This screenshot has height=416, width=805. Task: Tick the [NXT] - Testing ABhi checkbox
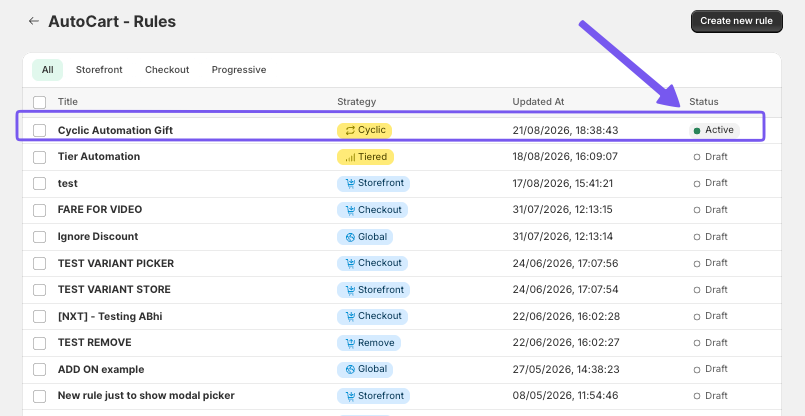pyautogui.click(x=40, y=316)
